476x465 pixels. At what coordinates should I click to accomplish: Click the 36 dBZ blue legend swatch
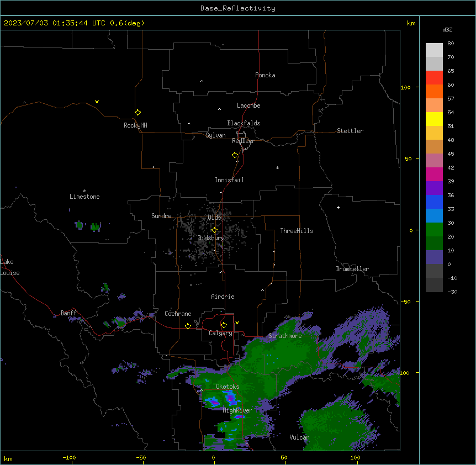pos(434,202)
